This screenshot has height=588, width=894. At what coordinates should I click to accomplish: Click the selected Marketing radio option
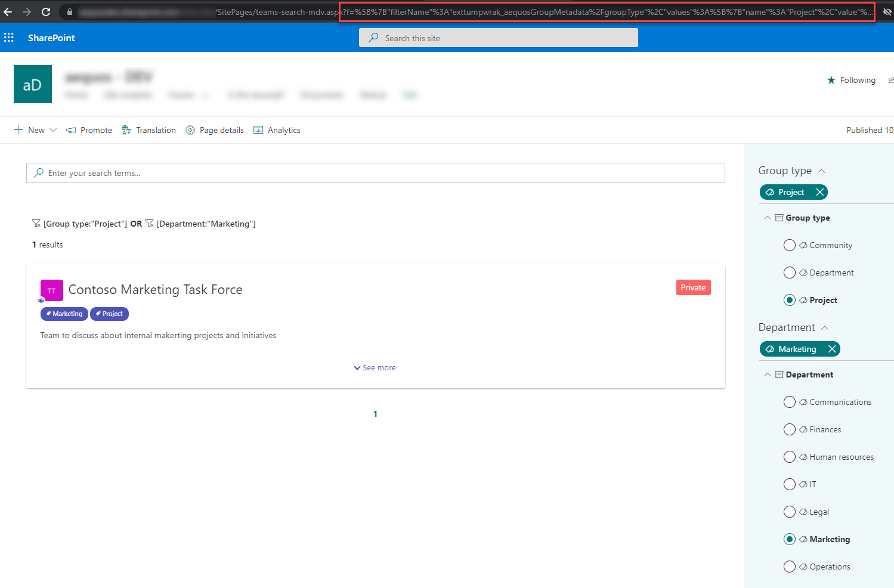(790, 539)
